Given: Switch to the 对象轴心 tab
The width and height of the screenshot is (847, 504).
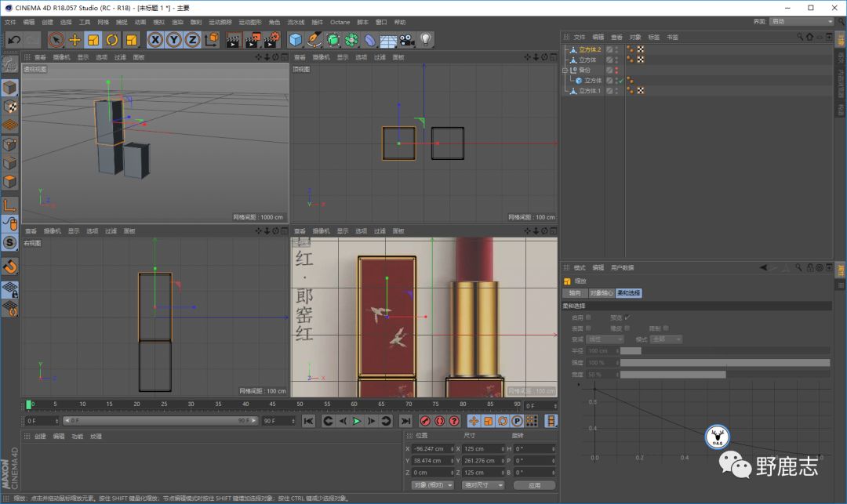Looking at the screenshot, I should 601,293.
